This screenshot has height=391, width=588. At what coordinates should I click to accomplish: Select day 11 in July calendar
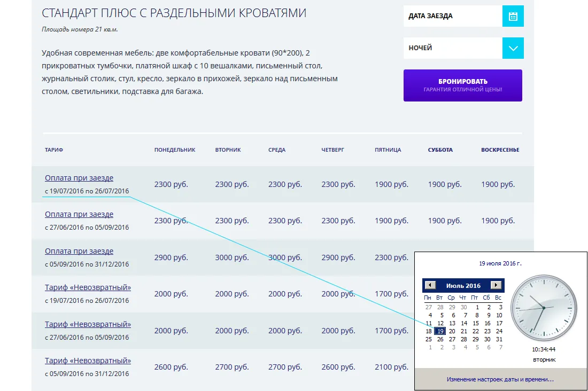(x=429, y=323)
